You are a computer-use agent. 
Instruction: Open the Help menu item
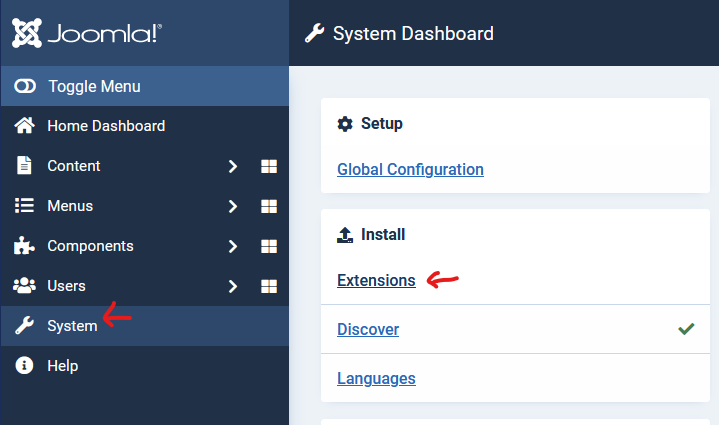[63, 366]
